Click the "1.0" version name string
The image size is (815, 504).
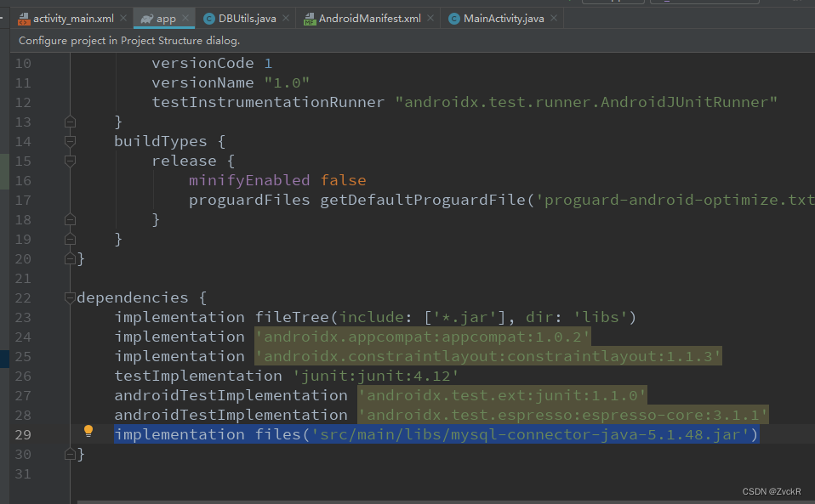pos(287,83)
